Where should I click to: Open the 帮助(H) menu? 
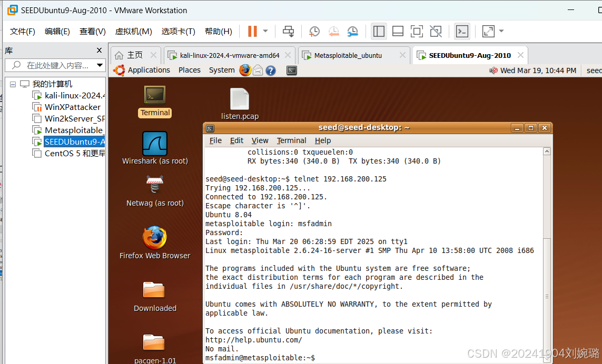tap(219, 32)
